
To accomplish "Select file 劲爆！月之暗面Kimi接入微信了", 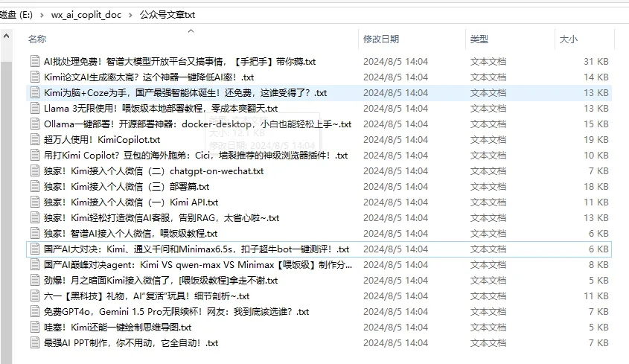I will point(161,281).
